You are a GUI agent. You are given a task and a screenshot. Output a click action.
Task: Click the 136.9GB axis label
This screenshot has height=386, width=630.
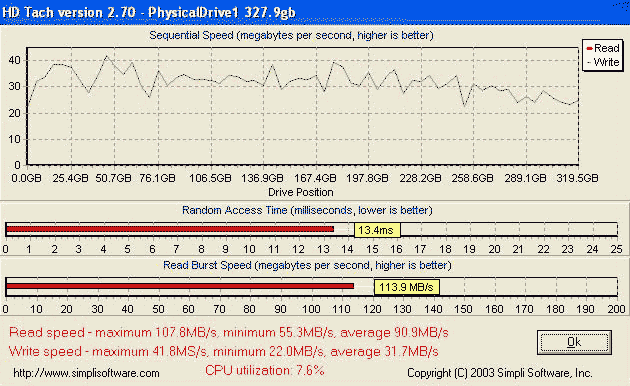262,178
